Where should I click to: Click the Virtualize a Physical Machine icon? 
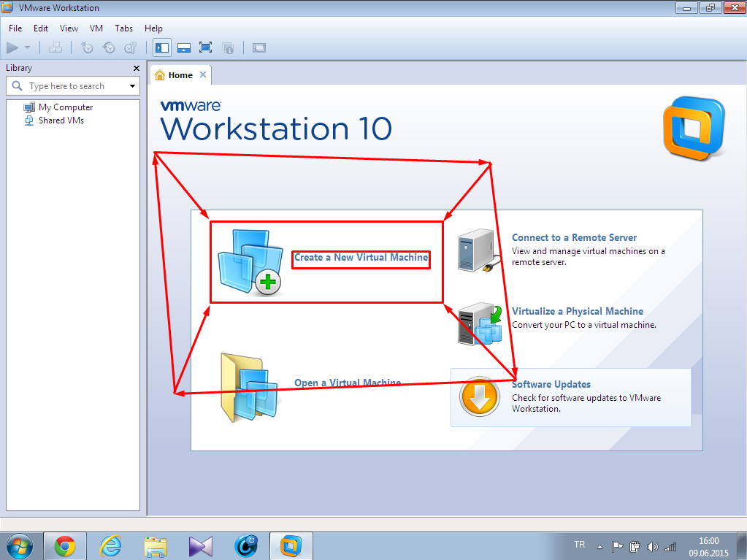[480, 324]
